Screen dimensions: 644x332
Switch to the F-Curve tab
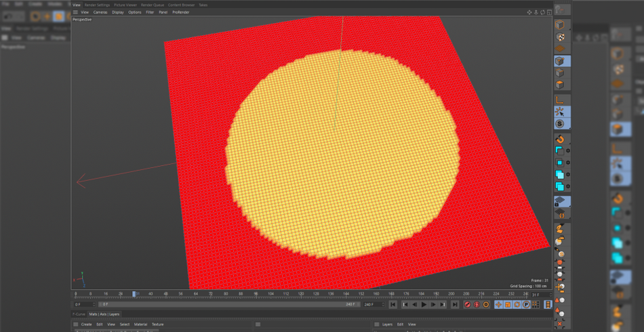[x=79, y=314]
